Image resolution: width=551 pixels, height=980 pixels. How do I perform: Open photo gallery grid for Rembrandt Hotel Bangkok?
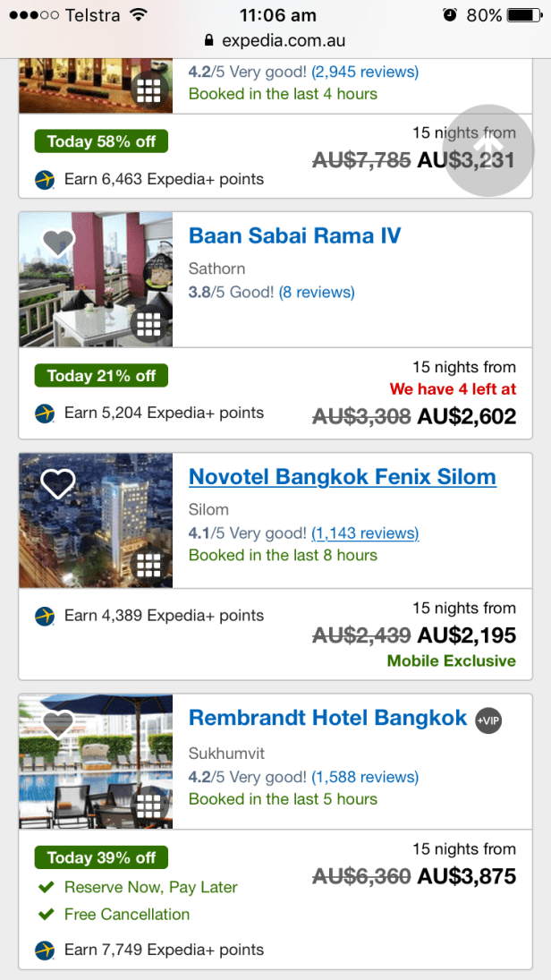click(x=148, y=804)
